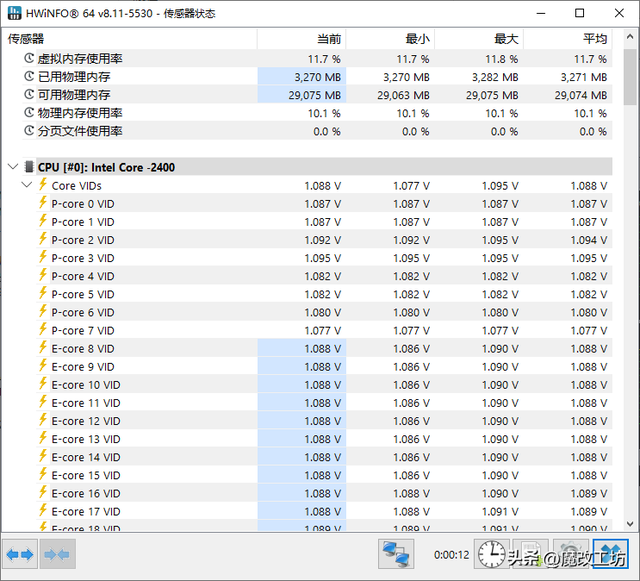This screenshot has width=640, height=581.
Task: Click the HWiNFO app icon in title bar
Action: (14, 13)
